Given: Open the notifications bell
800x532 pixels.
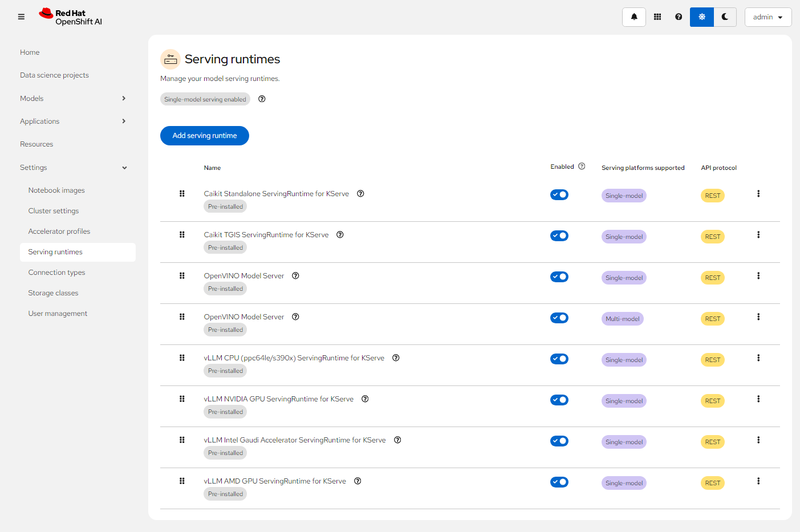Looking at the screenshot, I should (634, 17).
